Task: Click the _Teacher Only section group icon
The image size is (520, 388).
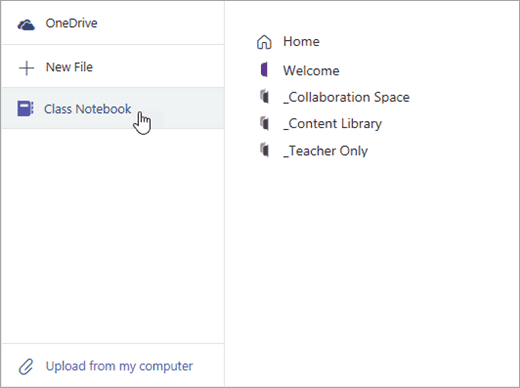Action: [264, 150]
